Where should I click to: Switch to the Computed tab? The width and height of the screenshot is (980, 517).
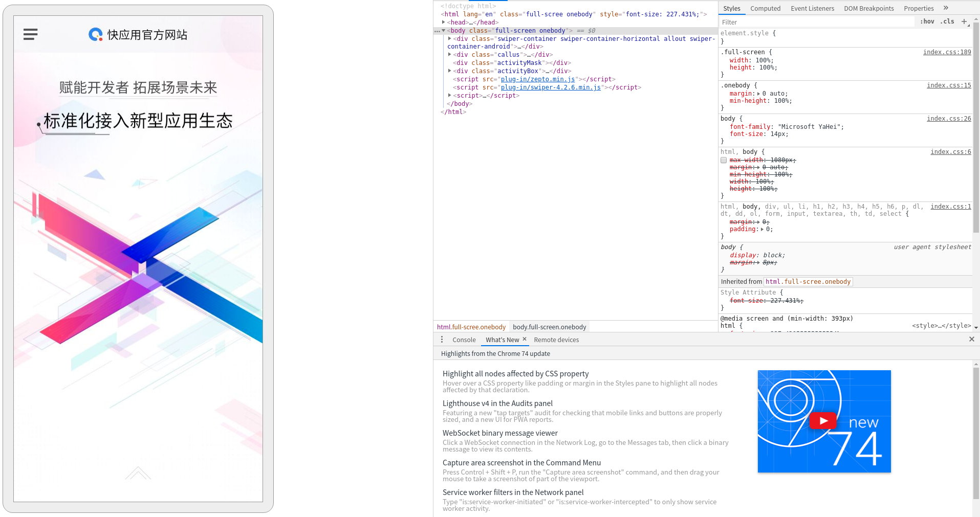[x=765, y=8]
